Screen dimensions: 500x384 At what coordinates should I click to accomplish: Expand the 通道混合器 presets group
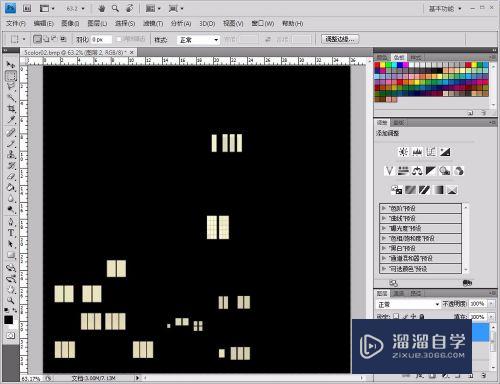click(383, 258)
